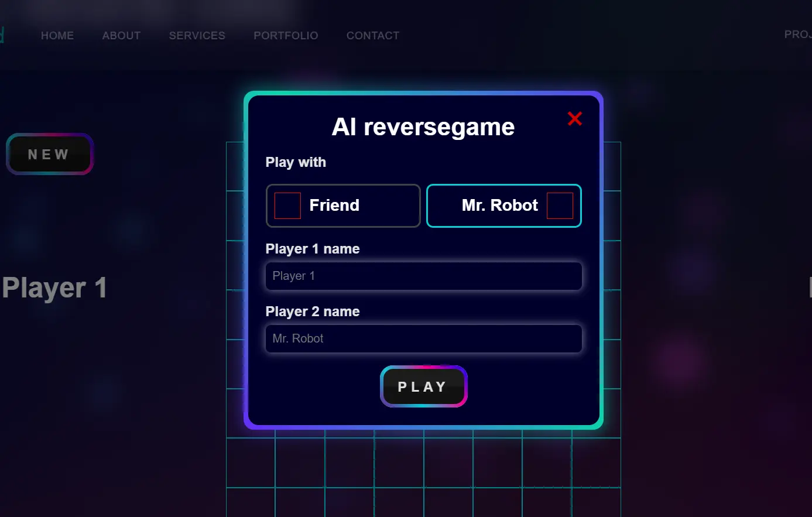Go to the HOME nav item
The width and height of the screenshot is (812, 517).
coord(57,36)
